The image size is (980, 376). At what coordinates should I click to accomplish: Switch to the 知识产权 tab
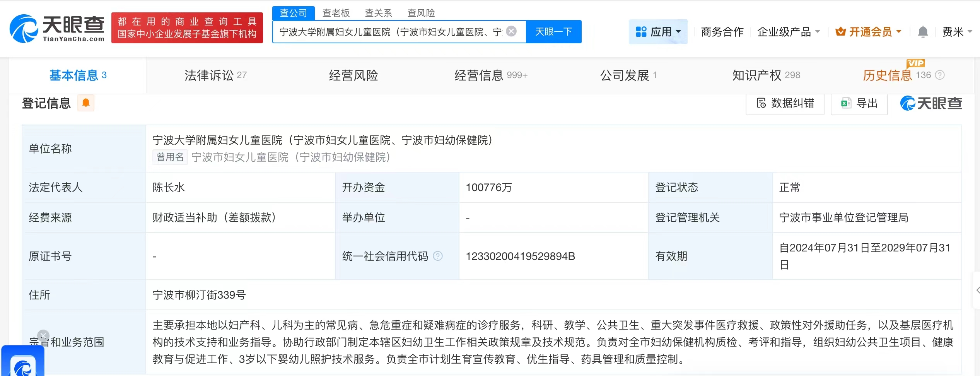click(x=766, y=75)
